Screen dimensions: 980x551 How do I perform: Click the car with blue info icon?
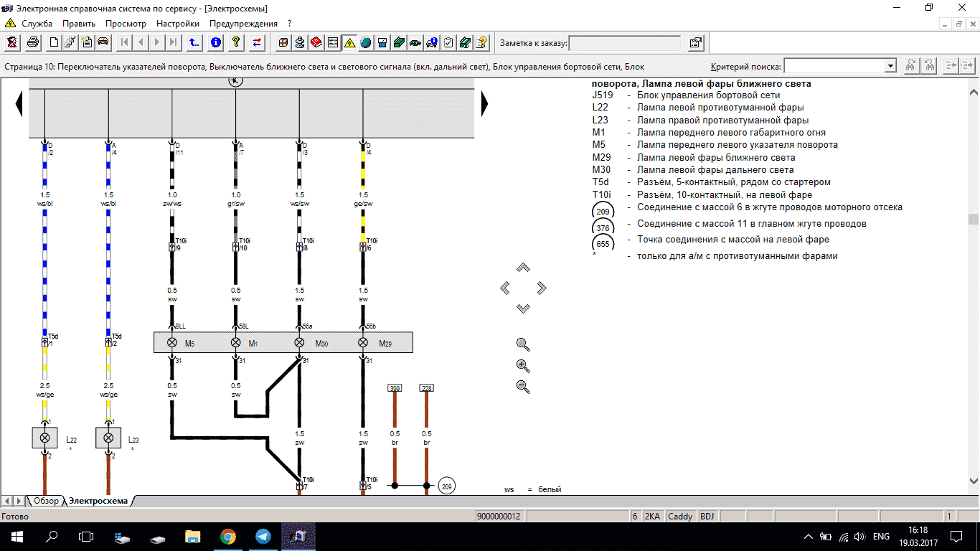432,42
